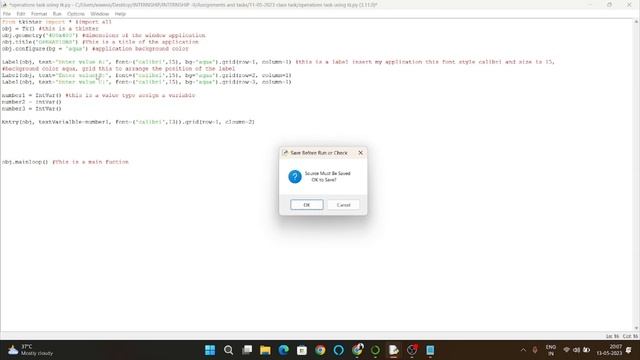Viewport: 640px width, 360px height.
Task: Click the 'number3 = IntVar()' line
Action: point(31,109)
